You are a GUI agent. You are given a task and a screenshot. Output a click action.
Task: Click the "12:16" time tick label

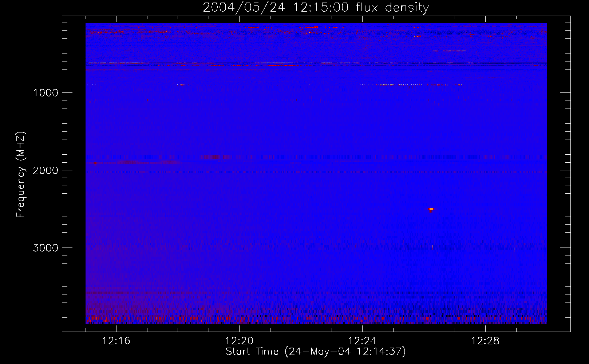(x=116, y=341)
